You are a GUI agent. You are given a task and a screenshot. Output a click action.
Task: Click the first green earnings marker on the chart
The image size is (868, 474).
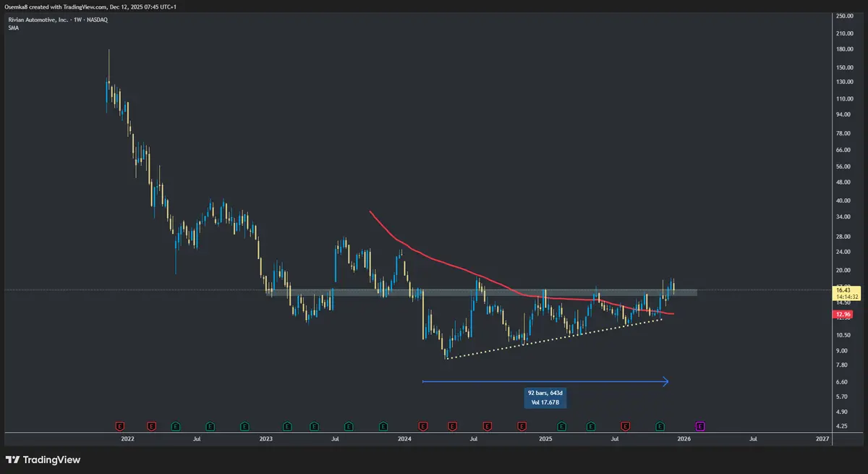coord(176,426)
